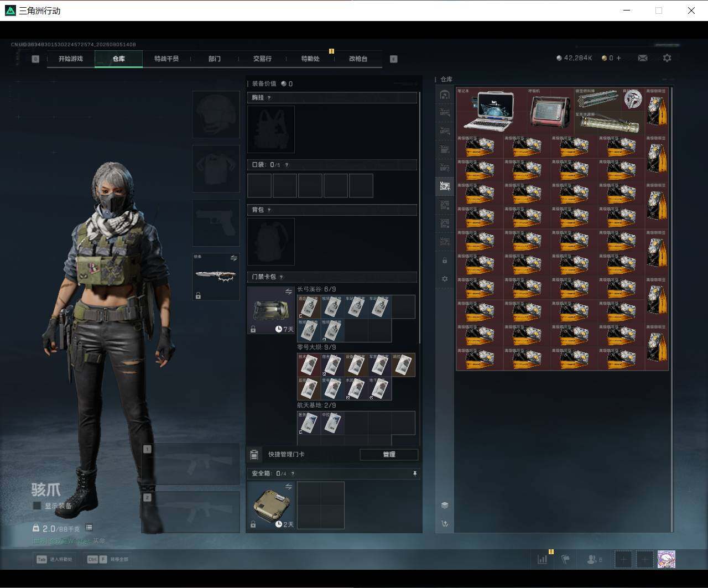Select the 仓库 tab

pyautogui.click(x=119, y=59)
